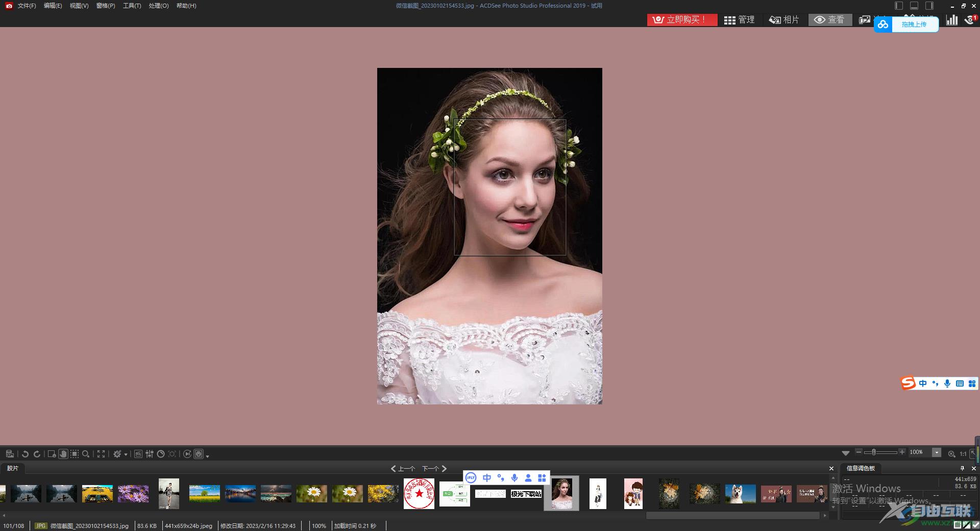The image size is (980, 531).
Task: Select the 胶片 filmstrip tab
Action: click(x=13, y=468)
